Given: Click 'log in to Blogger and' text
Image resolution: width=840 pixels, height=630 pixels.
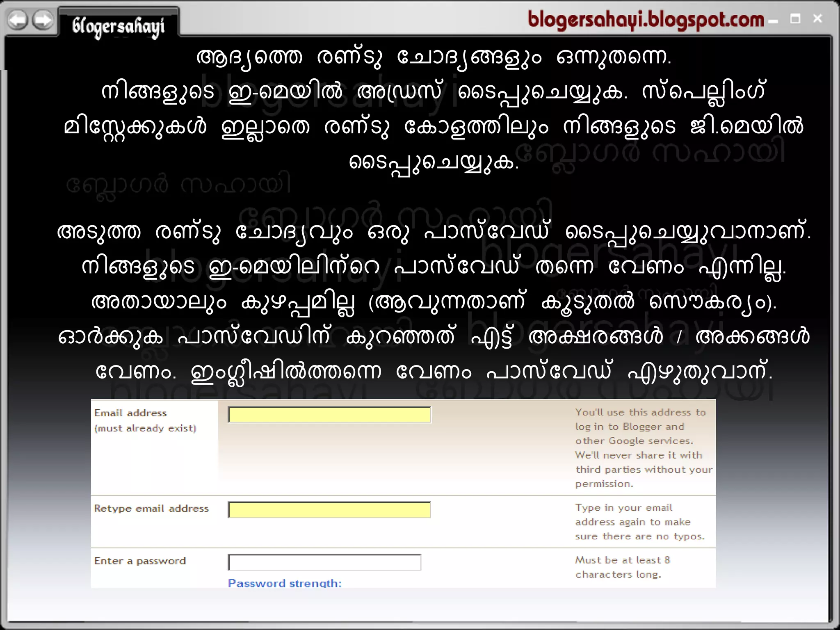Looking at the screenshot, I should (630, 427).
